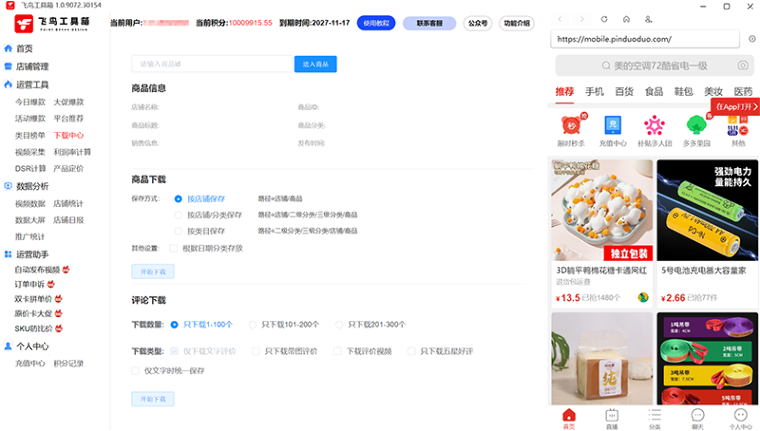The width and height of the screenshot is (760, 431).
Task: Open 3D躺平鸭棉花糖 product thumbnail
Action: pos(602,210)
